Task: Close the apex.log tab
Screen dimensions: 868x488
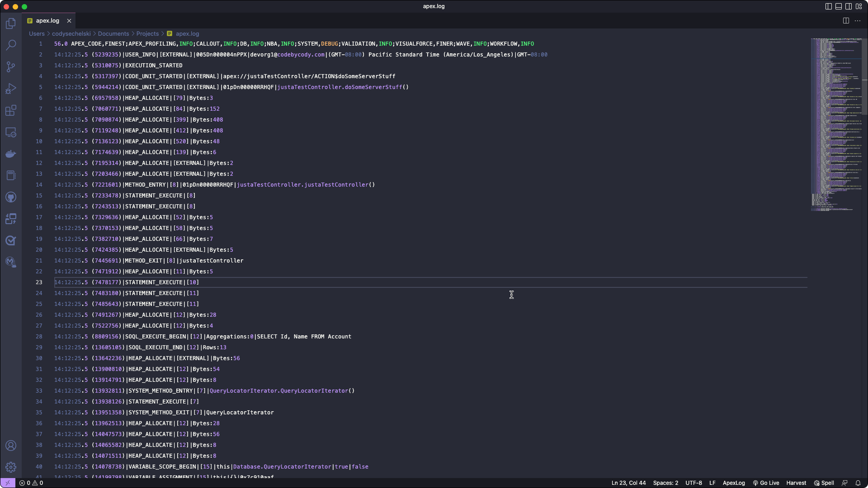Action: coord(69,21)
